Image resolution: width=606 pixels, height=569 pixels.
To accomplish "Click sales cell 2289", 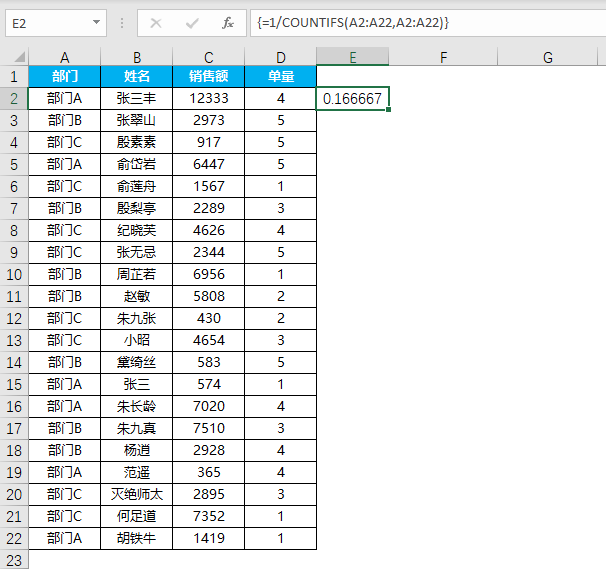I will click(209, 209).
